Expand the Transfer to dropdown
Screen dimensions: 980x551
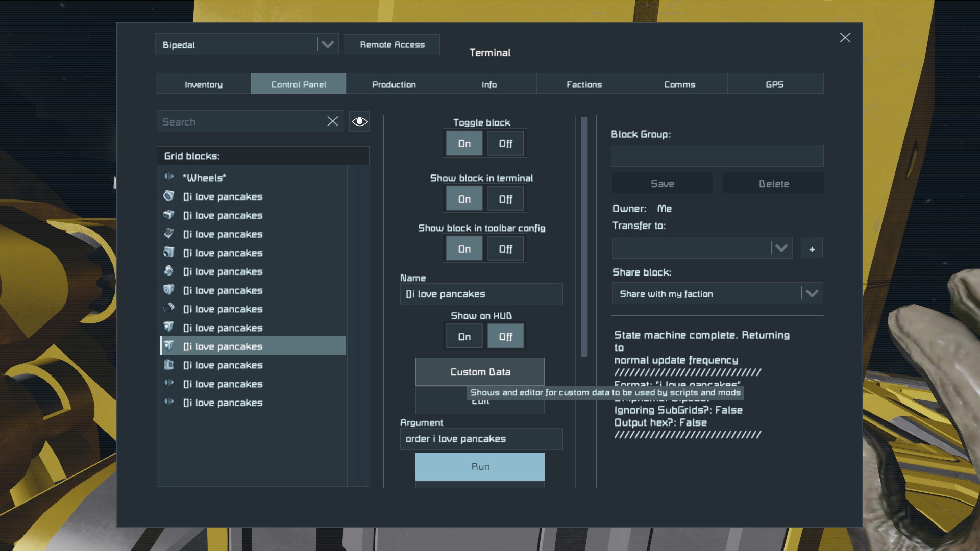(x=781, y=248)
